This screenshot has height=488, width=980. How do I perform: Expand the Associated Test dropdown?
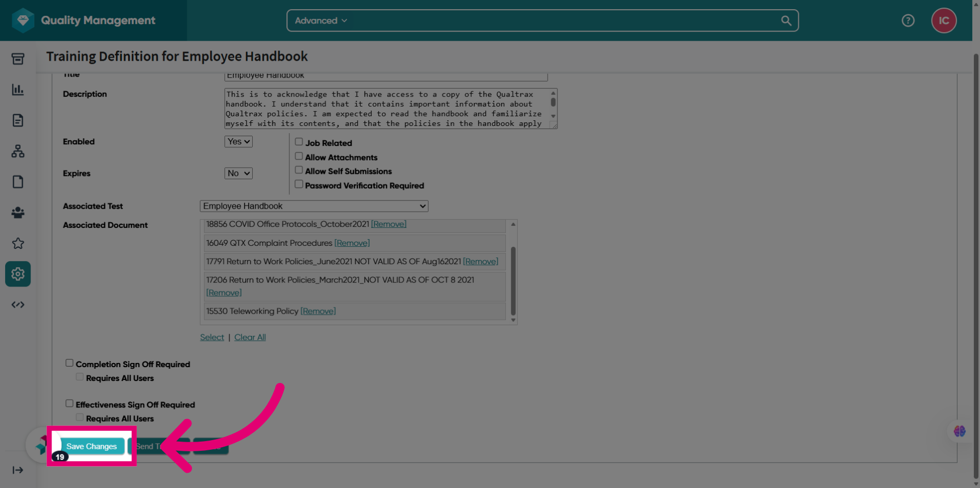[x=314, y=206]
